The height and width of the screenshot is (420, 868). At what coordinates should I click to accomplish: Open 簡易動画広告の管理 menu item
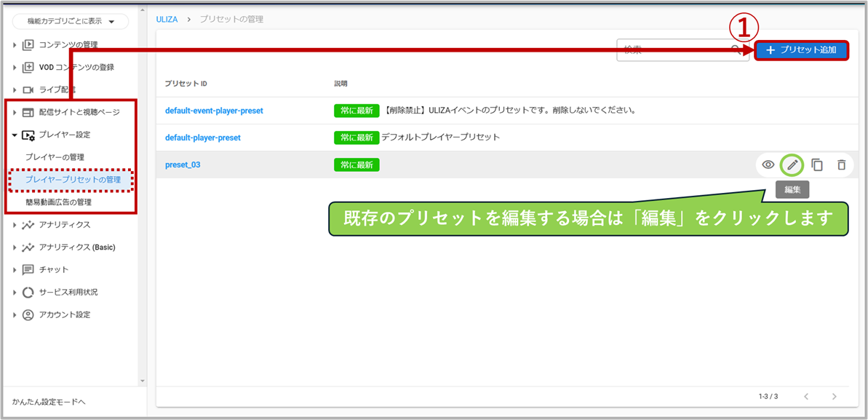pyautogui.click(x=58, y=202)
